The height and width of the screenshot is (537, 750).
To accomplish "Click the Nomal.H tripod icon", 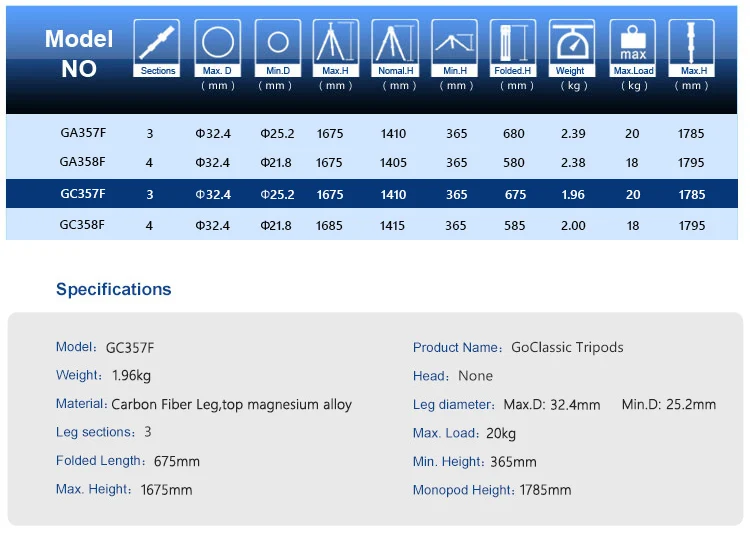I will (x=395, y=48).
